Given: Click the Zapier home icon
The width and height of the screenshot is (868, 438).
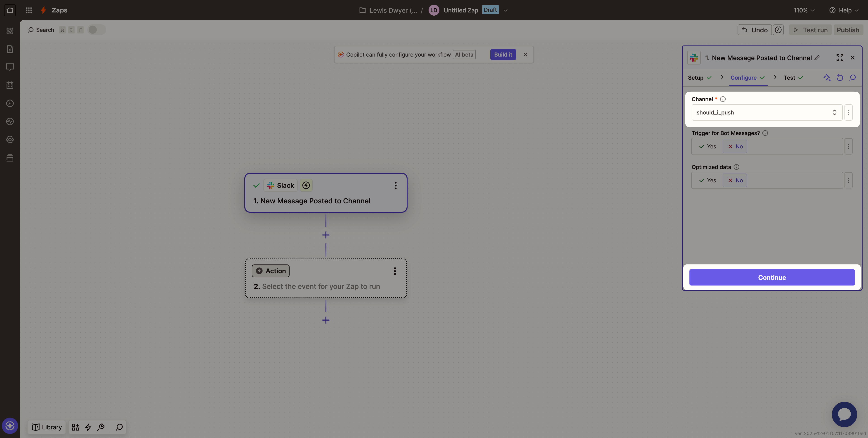Looking at the screenshot, I should 10,10.
